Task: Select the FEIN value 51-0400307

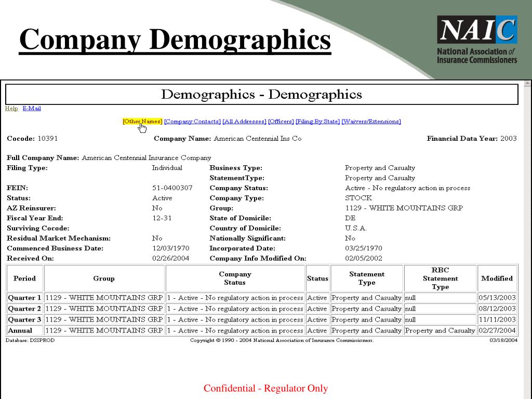Action: [x=172, y=188]
